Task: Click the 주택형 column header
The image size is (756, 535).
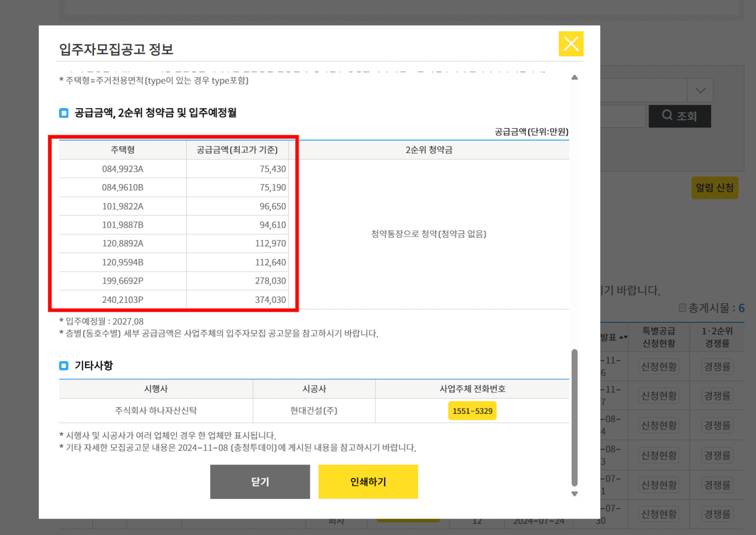Action: pos(123,150)
